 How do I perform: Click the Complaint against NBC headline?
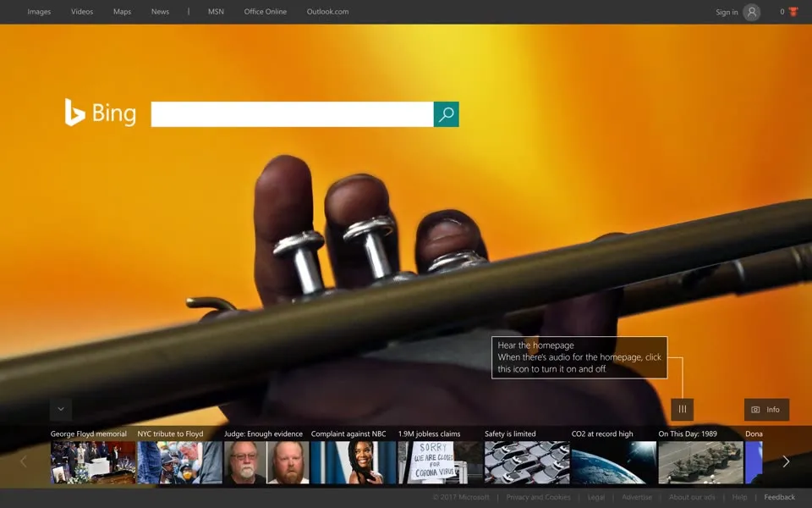click(x=348, y=433)
